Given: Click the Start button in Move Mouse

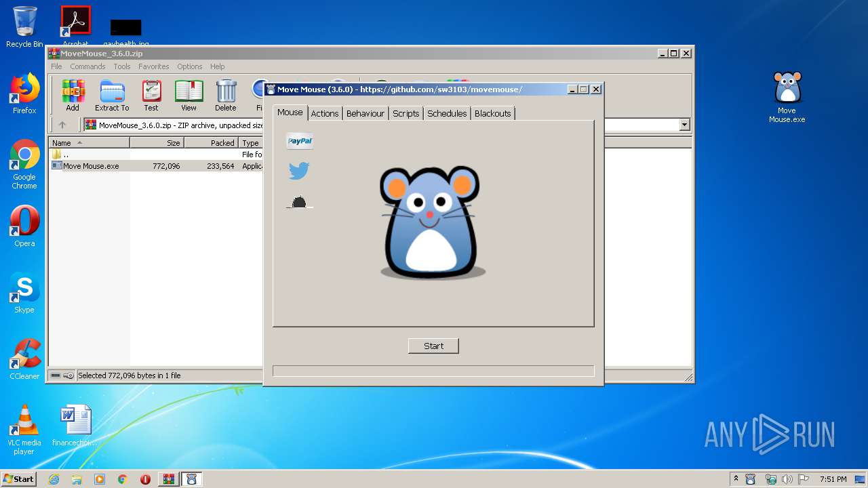Looking at the screenshot, I should click(433, 346).
